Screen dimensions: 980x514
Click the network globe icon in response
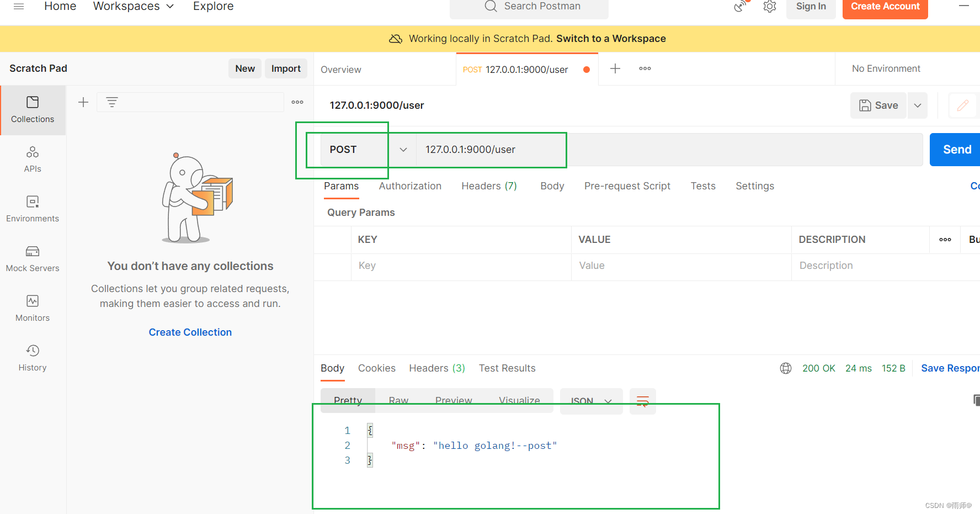point(786,368)
